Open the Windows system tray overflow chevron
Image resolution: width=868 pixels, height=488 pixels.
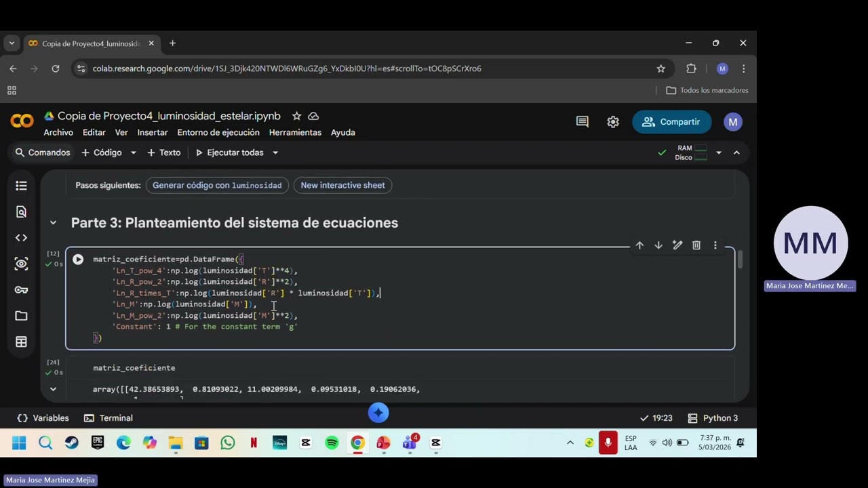coord(570,443)
